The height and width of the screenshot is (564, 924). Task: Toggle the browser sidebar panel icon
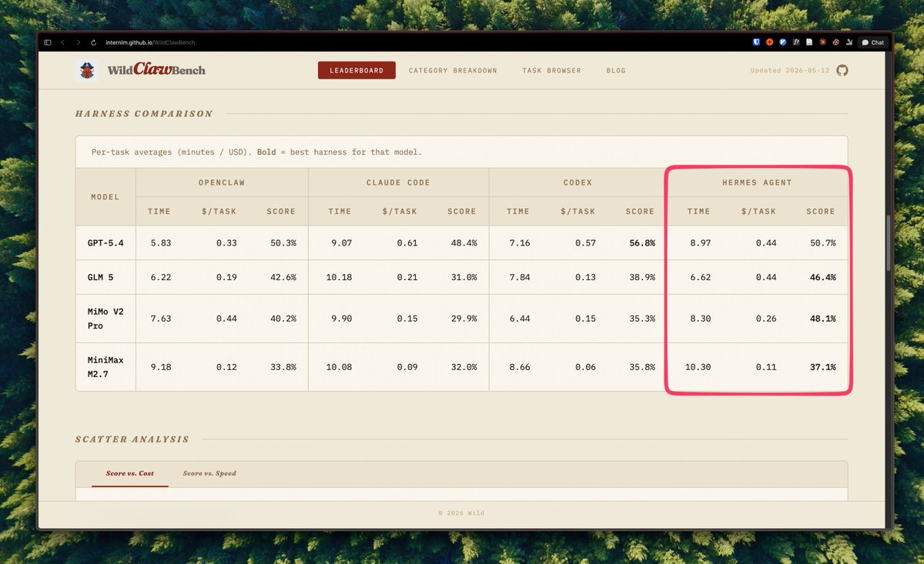click(48, 42)
